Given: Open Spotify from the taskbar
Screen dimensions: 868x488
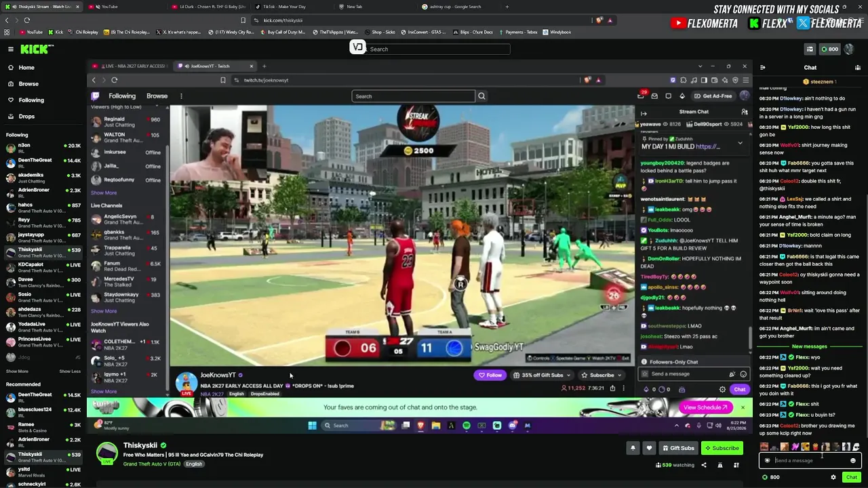Looking at the screenshot, I should [x=467, y=426].
